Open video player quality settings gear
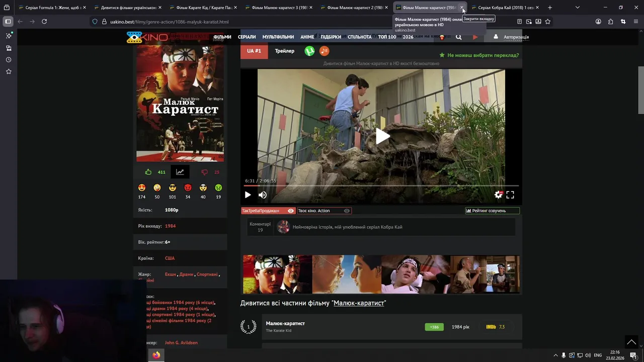The width and height of the screenshot is (644, 362). coord(498,195)
